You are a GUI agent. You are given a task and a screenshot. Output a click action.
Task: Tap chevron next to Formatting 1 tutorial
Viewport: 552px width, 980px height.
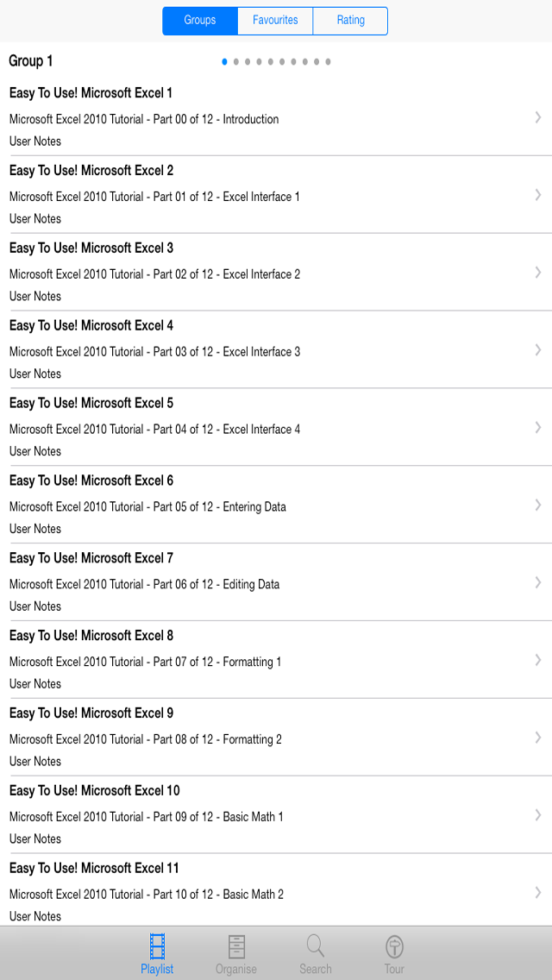pyautogui.click(x=538, y=660)
